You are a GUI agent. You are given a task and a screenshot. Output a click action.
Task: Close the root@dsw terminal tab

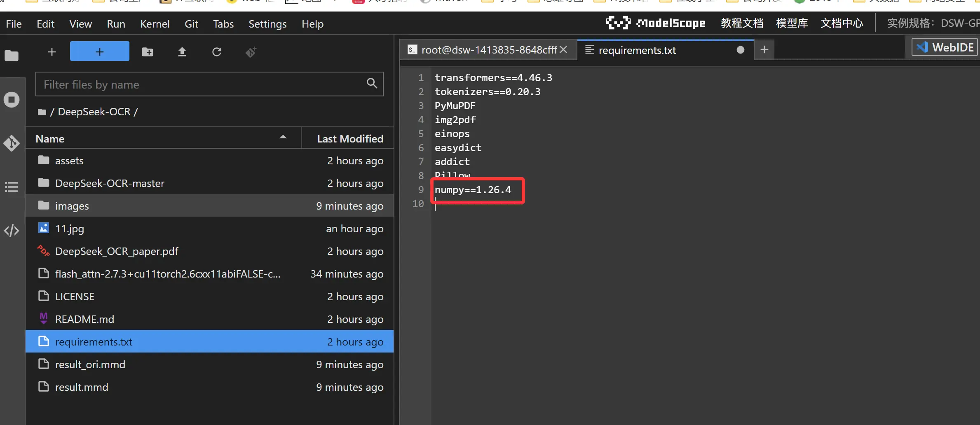click(563, 50)
